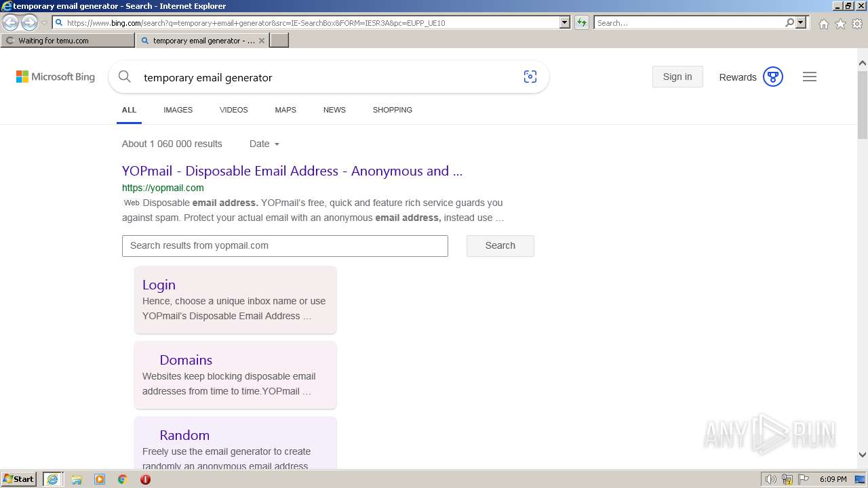The image size is (868, 488).
Task: Click the Bing search magnifier icon
Action: [x=125, y=77]
